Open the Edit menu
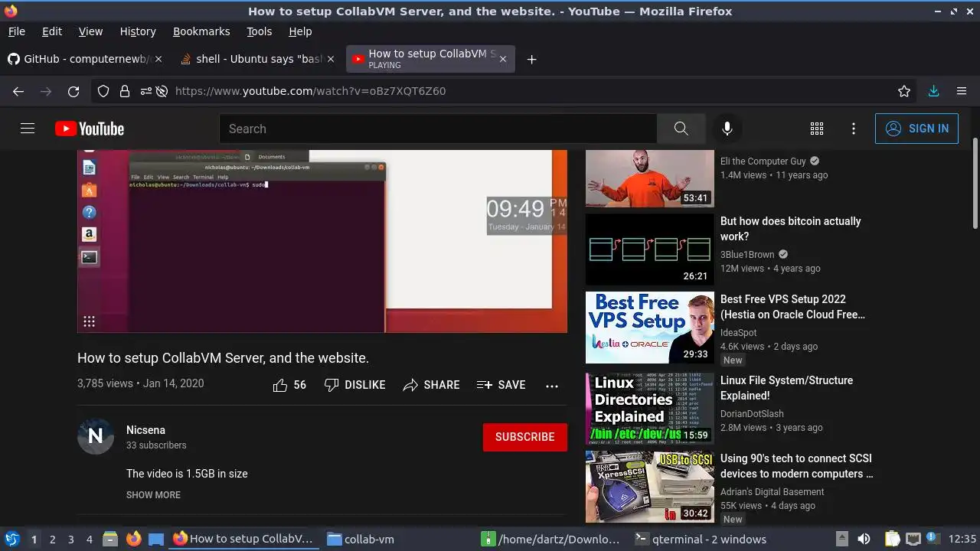 [52, 31]
